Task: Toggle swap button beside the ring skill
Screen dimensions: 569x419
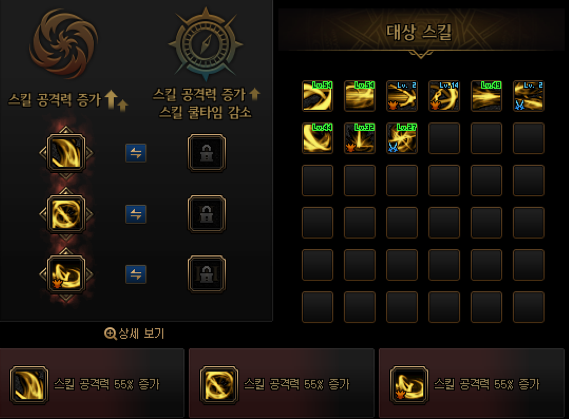Action: pyautogui.click(x=136, y=214)
